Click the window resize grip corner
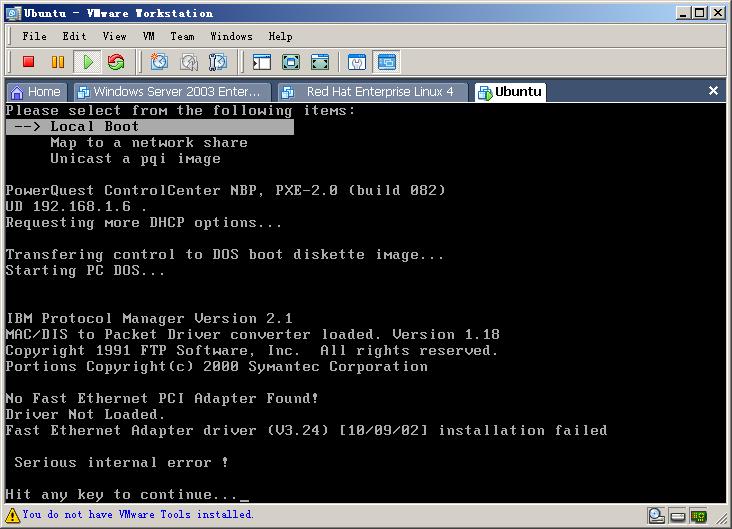This screenshot has width=732, height=529. coord(721,518)
